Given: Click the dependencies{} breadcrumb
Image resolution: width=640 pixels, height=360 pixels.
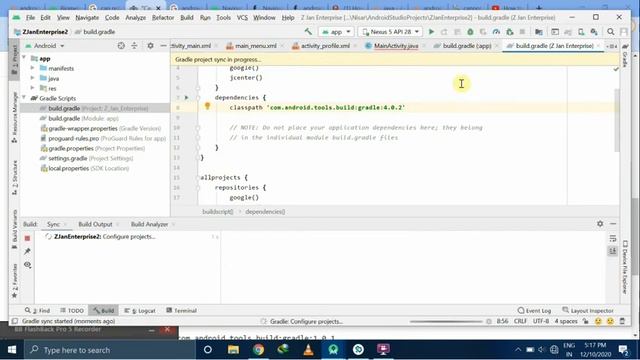Looking at the screenshot, I should click(x=265, y=212).
